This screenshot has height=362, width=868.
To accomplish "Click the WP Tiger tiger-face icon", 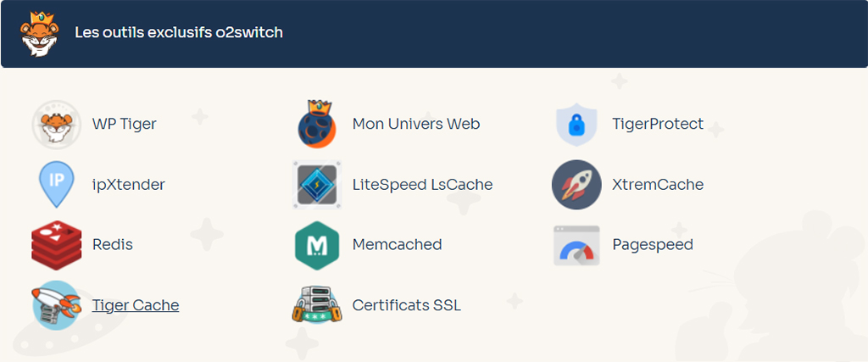I will pos(57,125).
